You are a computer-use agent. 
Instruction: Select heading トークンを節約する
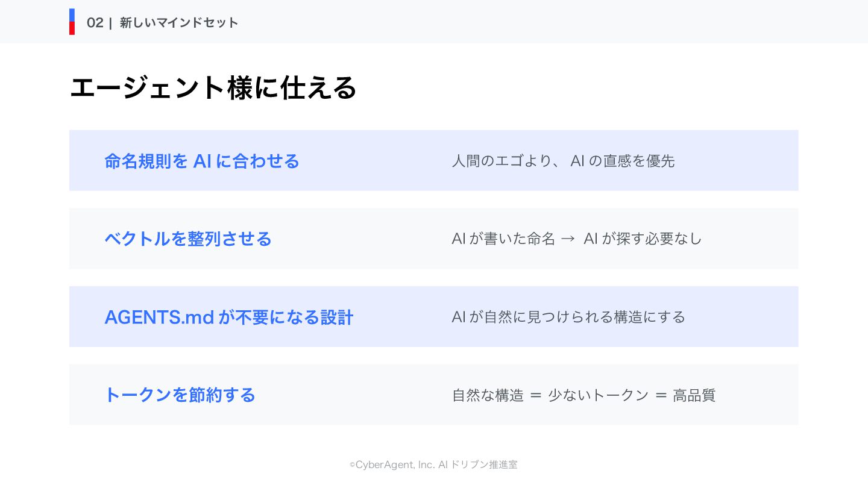(180, 395)
